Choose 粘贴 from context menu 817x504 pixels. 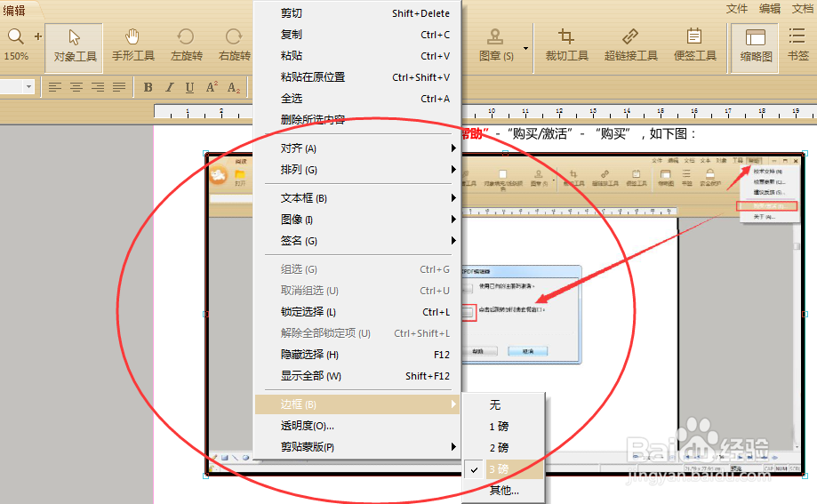click(356, 56)
